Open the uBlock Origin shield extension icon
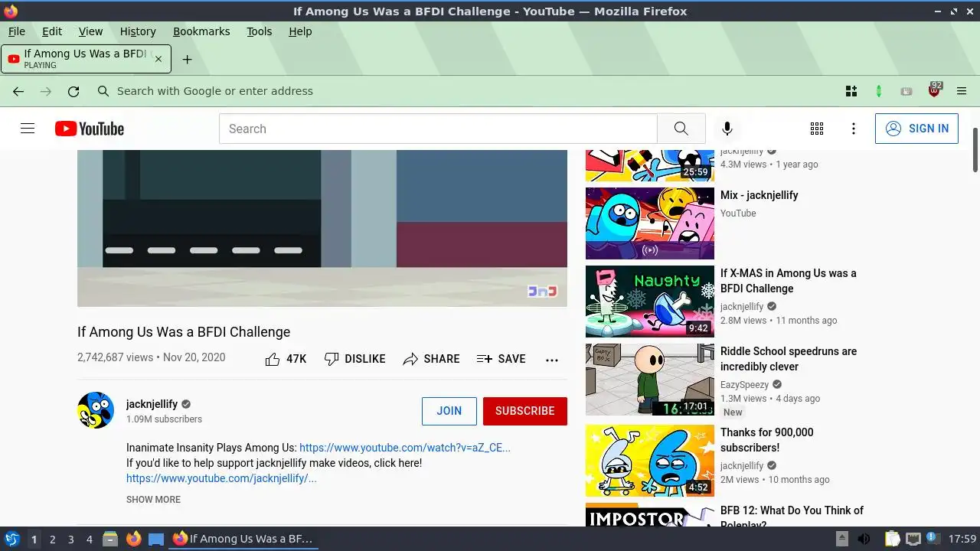 click(x=934, y=90)
